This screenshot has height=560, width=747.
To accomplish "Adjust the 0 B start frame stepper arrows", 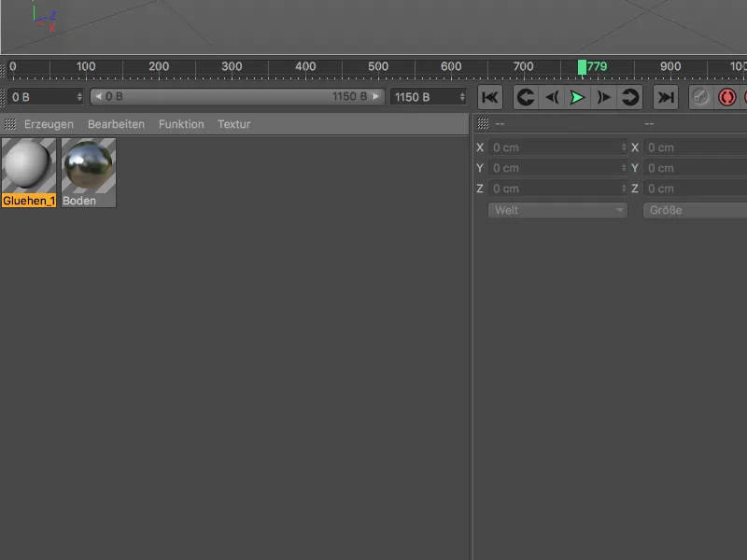I will point(79,97).
